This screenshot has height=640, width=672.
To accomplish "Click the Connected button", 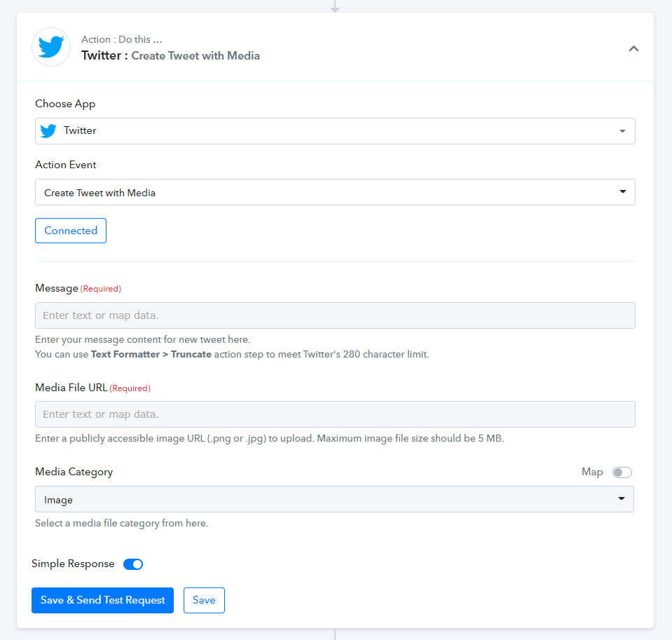I will click(71, 231).
